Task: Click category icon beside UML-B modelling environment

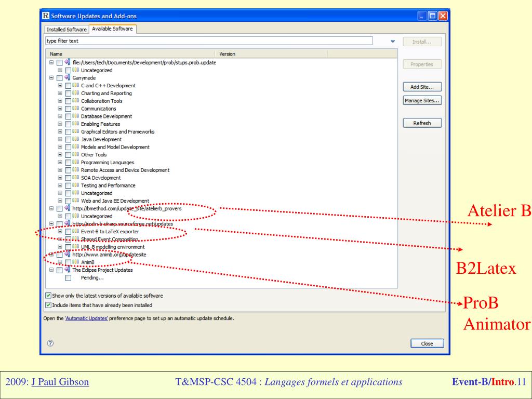Action: (76, 247)
